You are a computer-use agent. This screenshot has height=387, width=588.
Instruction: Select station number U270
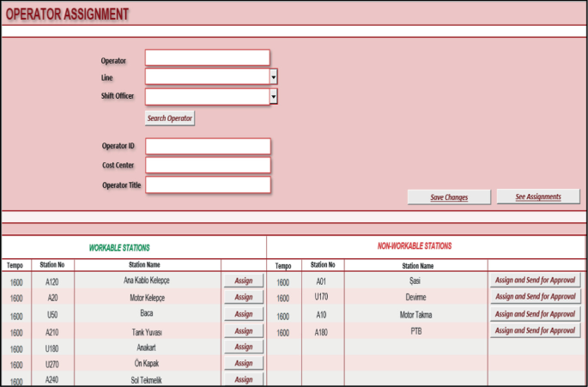[52, 365]
